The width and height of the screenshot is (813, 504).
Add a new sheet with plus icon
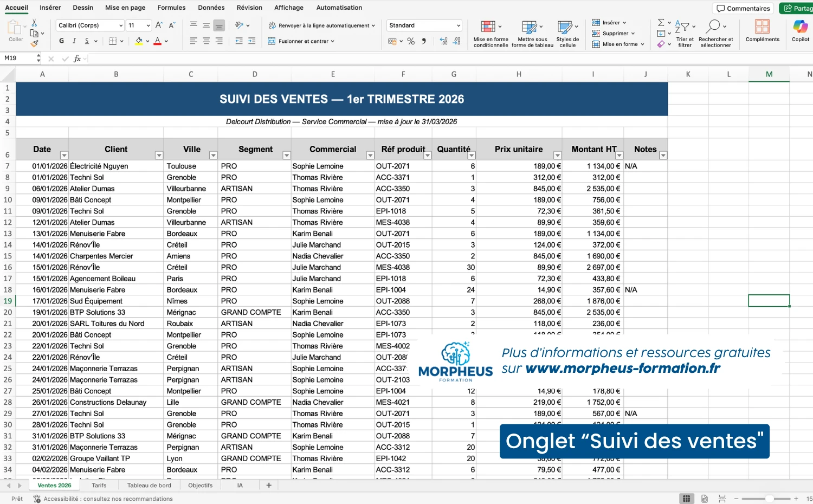click(269, 485)
